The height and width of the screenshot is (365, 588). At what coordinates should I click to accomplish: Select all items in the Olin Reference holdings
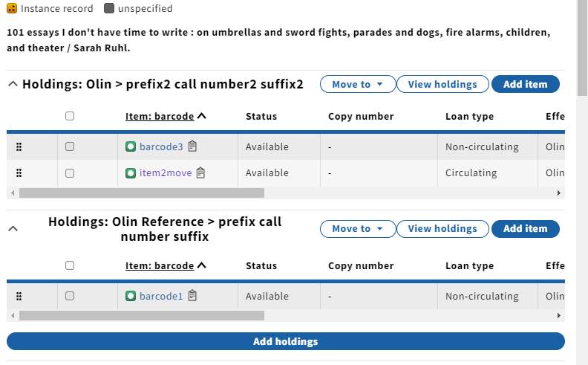[x=70, y=265]
